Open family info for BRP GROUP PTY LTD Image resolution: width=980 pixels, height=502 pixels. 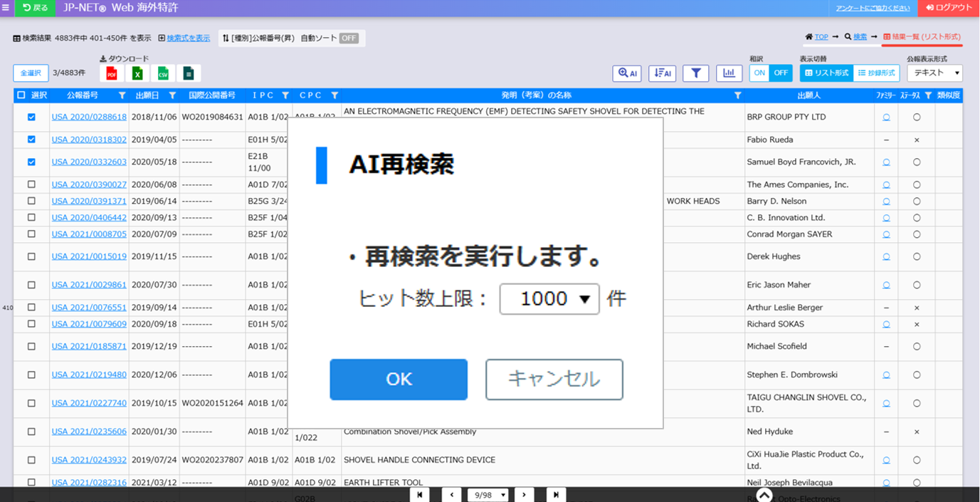click(886, 117)
